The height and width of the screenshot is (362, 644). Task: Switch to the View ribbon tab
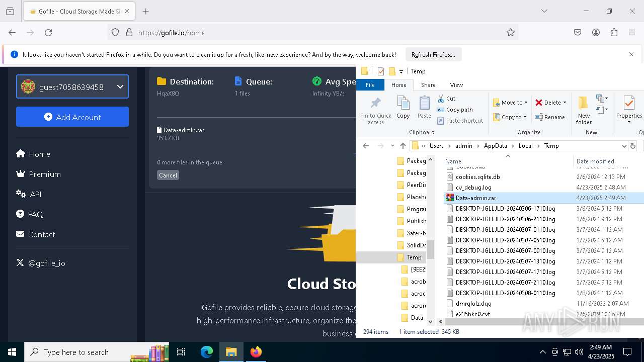point(456,85)
